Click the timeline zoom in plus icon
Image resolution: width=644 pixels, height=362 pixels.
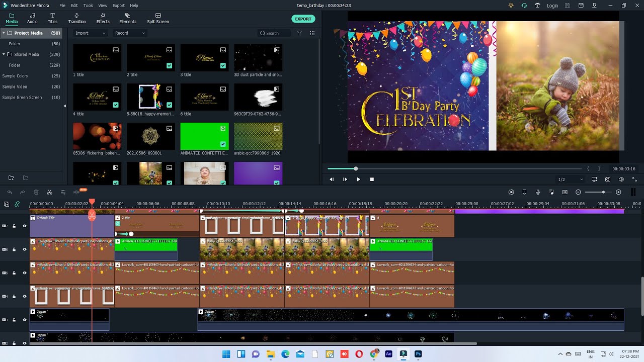[x=618, y=192]
